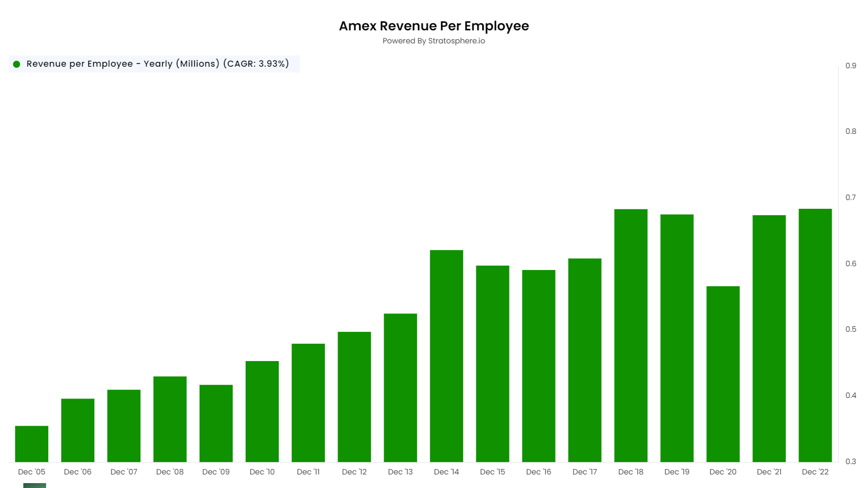The height and width of the screenshot is (488, 868).
Task: Click the Dec '18 x-axis label
Action: [631, 472]
